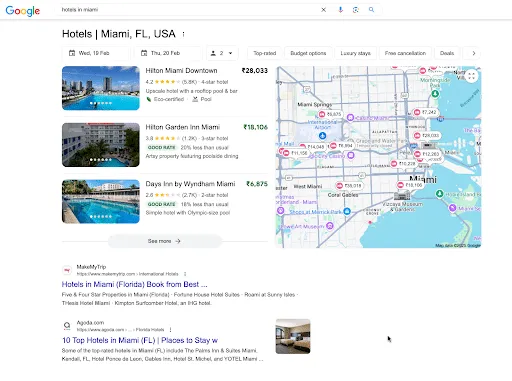
Task: Open the check-out date Thu, 20 Feb picker
Action: (x=168, y=53)
